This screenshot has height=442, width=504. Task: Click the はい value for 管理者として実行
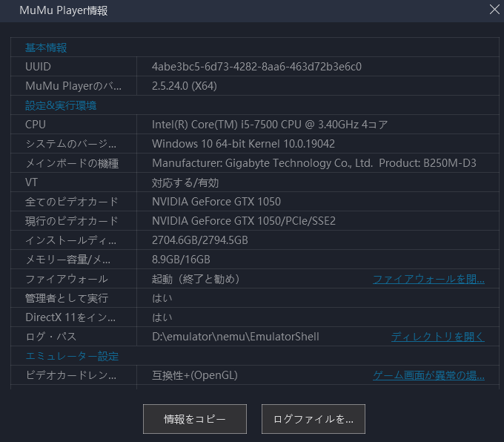pyautogui.click(x=162, y=298)
